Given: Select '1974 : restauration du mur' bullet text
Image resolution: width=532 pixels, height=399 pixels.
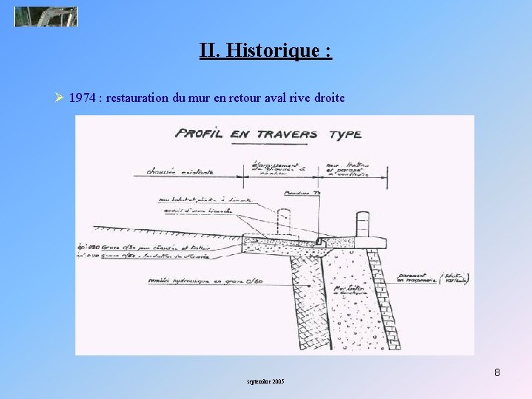Looking at the screenshot, I should (x=207, y=98).
